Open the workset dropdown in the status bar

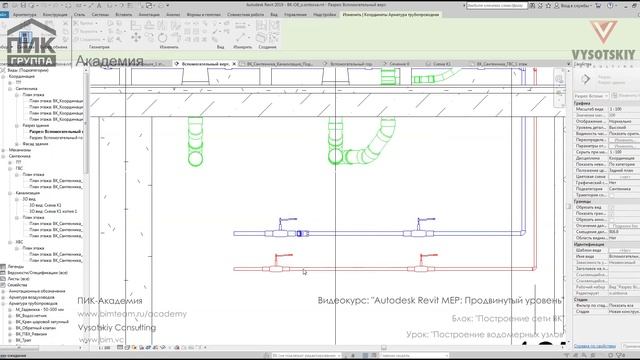(x=306, y=356)
